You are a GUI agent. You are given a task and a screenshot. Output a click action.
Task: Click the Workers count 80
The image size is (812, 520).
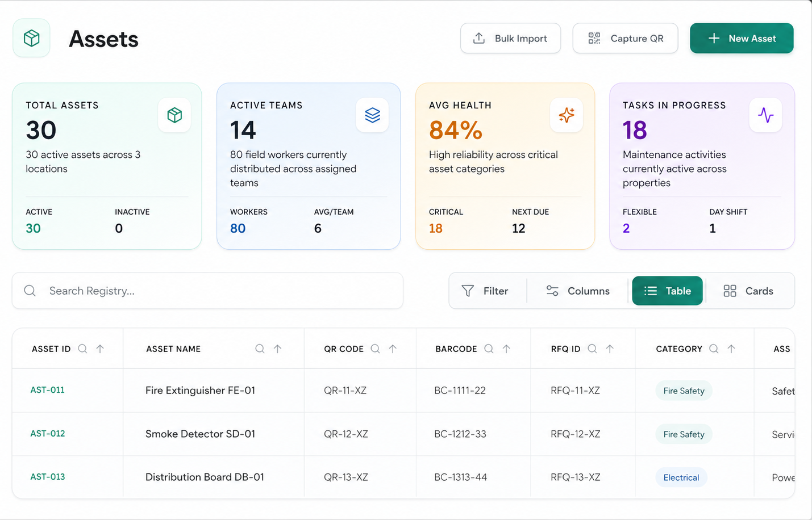coord(238,228)
